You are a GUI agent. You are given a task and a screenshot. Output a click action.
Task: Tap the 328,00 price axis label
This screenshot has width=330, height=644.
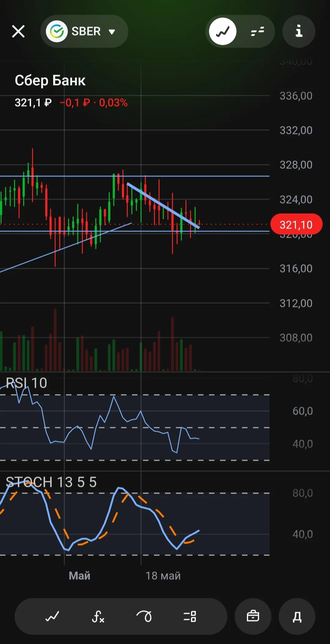click(296, 165)
